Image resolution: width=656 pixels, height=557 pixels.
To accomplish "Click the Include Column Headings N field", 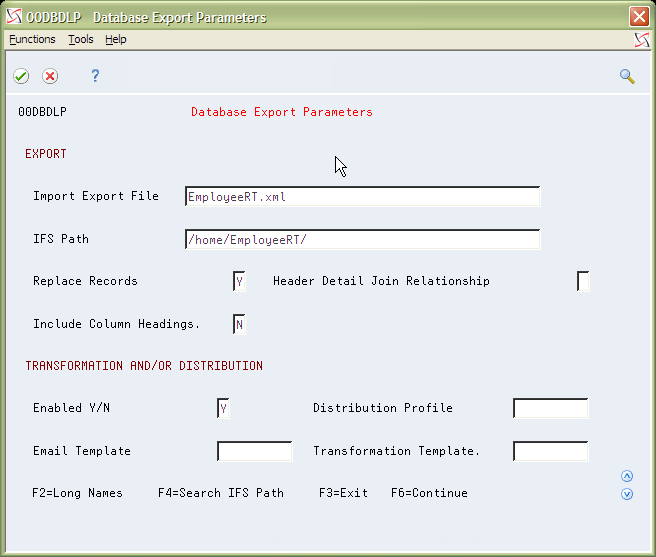I will 239,324.
